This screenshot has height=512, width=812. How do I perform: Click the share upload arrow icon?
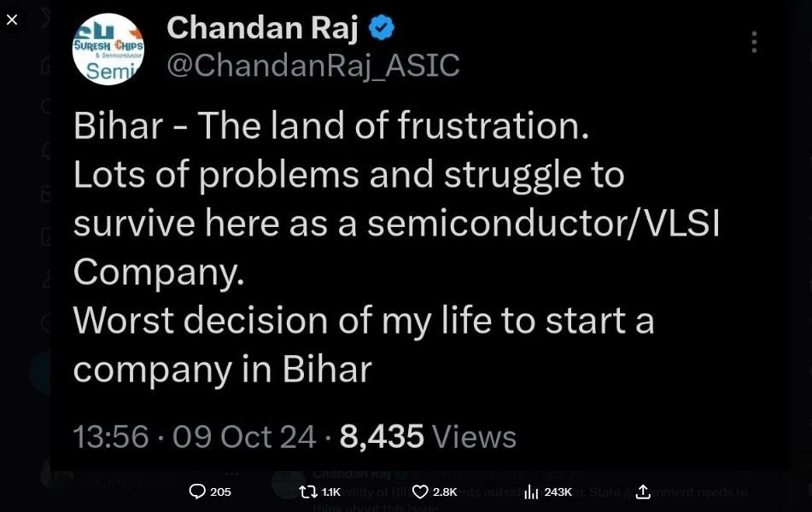tap(643, 492)
